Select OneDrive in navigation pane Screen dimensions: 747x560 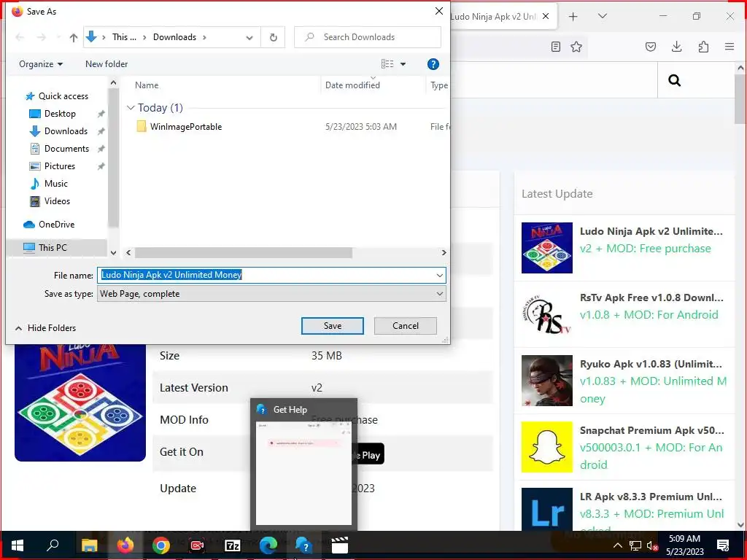pos(56,225)
